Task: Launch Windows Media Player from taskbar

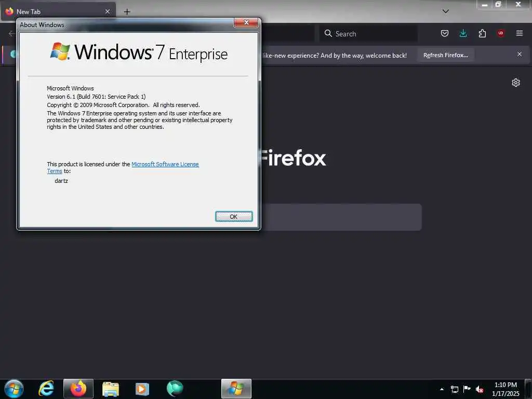Action: [x=142, y=389]
